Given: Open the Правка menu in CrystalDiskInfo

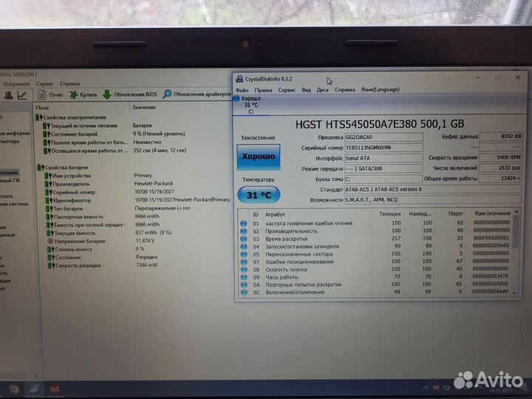Looking at the screenshot, I should (x=263, y=90).
